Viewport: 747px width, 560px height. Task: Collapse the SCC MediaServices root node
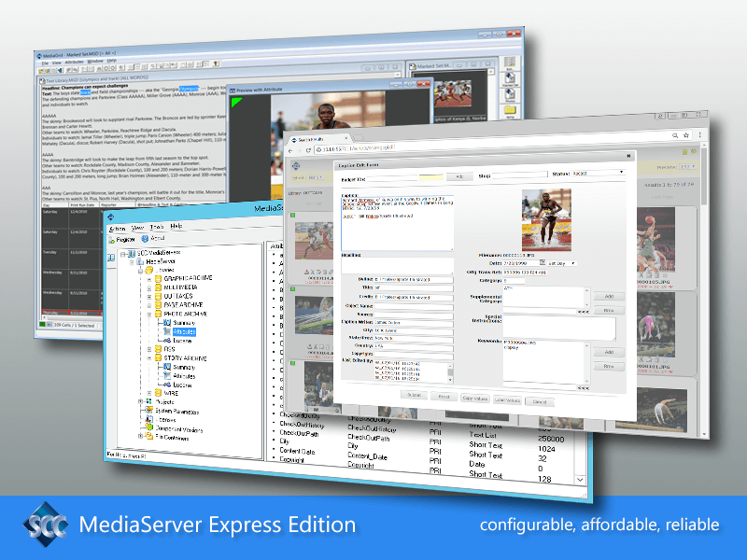tap(123, 254)
